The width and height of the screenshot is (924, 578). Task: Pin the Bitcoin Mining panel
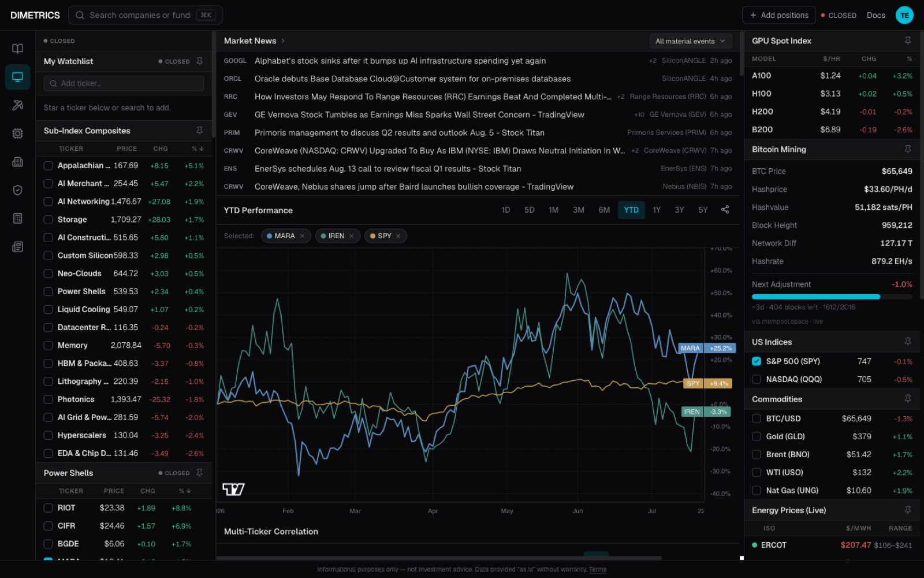tap(908, 149)
